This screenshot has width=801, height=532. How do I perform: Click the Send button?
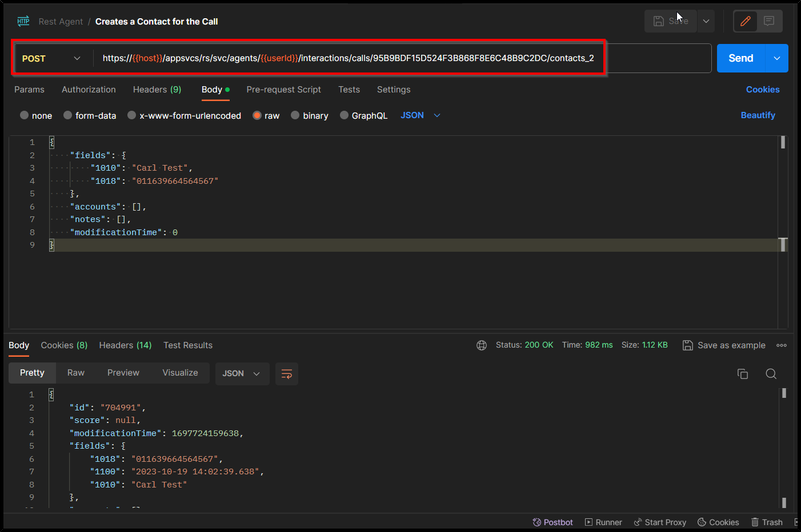pos(741,58)
